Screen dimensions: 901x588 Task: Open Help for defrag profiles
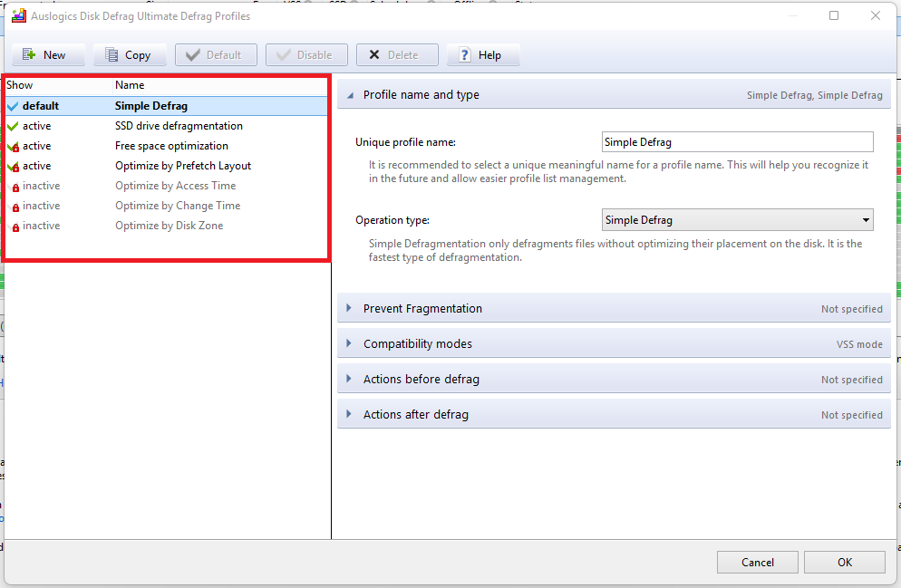tap(483, 55)
